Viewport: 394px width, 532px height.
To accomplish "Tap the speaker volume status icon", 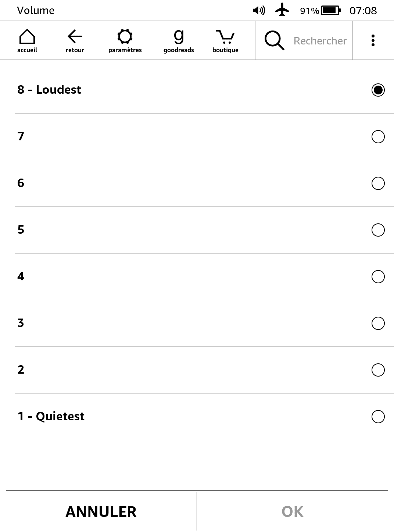I will pyautogui.click(x=259, y=10).
